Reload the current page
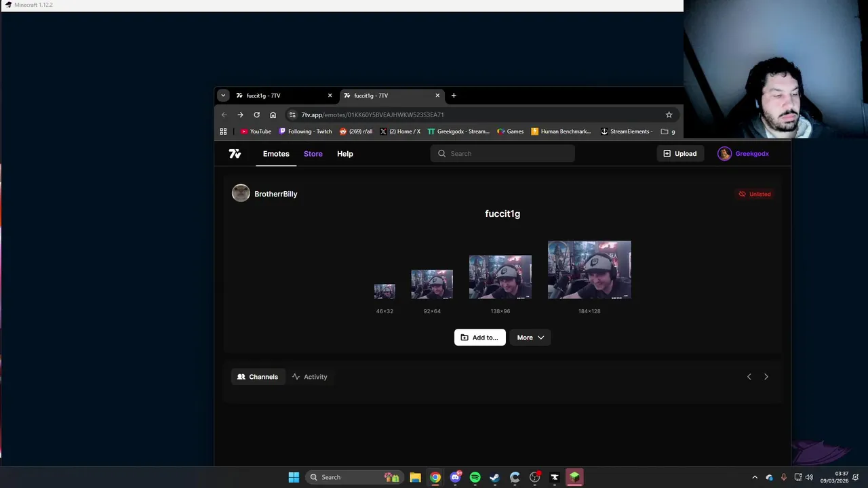The height and width of the screenshot is (488, 868). click(x=256, y=115)
